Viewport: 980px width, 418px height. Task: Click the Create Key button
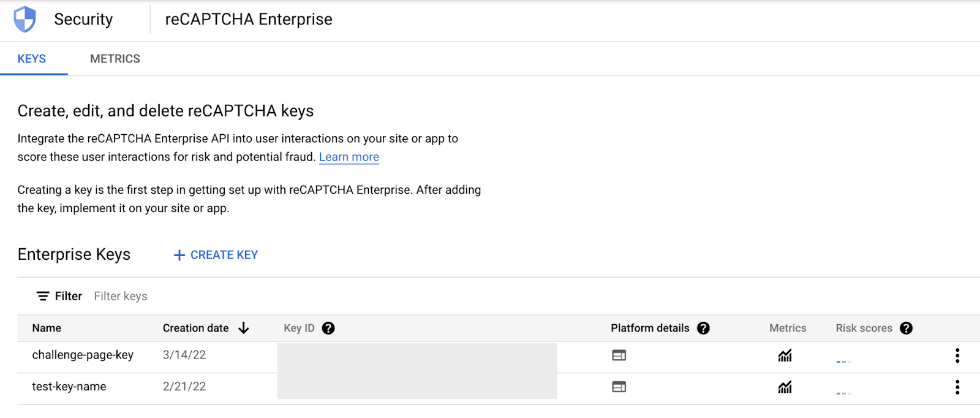tap(216, 255)
